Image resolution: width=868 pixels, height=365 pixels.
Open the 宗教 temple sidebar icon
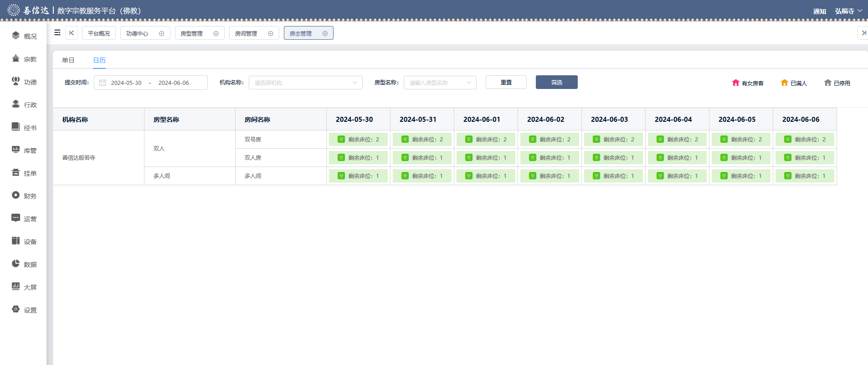point(16,58)
